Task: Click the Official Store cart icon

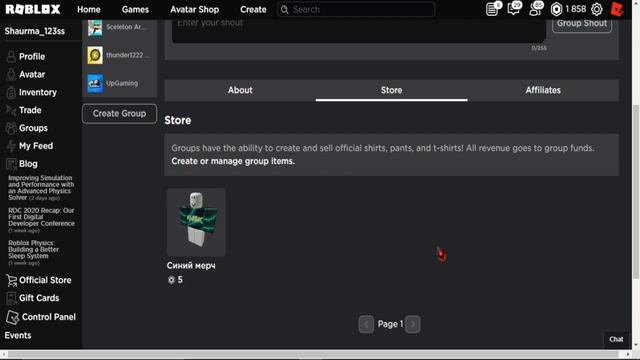Action: [x=11, y=280]
